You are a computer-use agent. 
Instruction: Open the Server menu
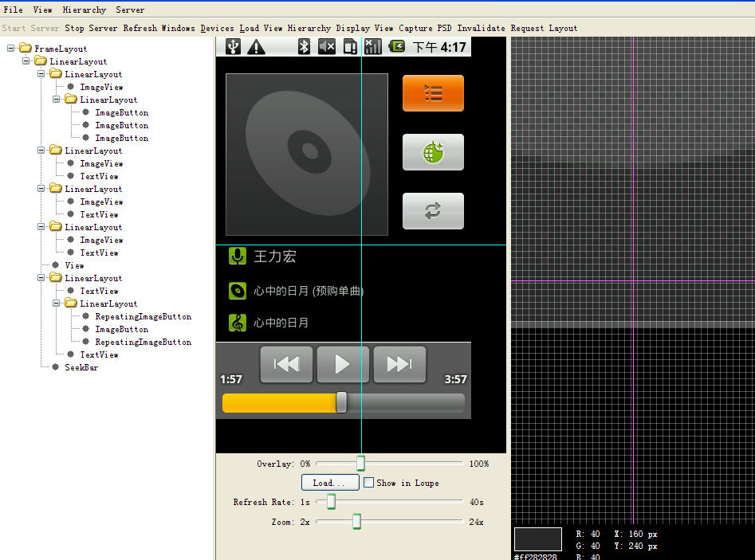coord(129,10)
